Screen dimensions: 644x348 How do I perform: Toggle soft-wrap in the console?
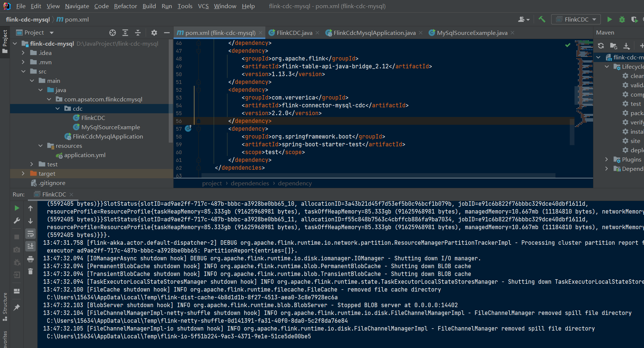tap(30, 234)
